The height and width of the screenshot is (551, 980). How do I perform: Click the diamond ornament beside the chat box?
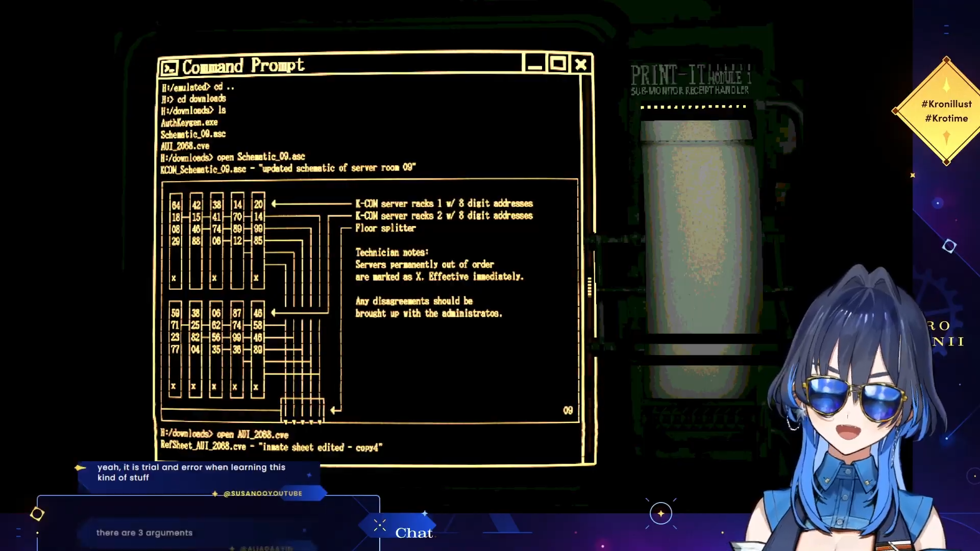37,514
